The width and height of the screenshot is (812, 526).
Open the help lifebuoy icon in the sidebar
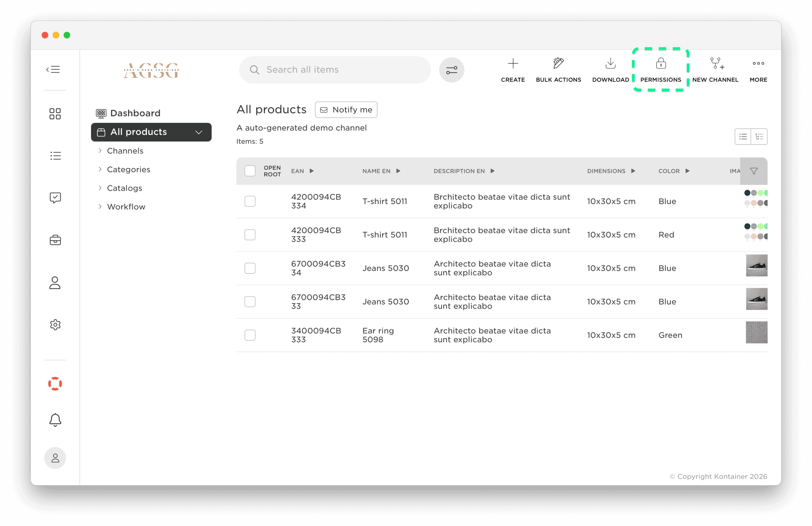tap(55, 384)
